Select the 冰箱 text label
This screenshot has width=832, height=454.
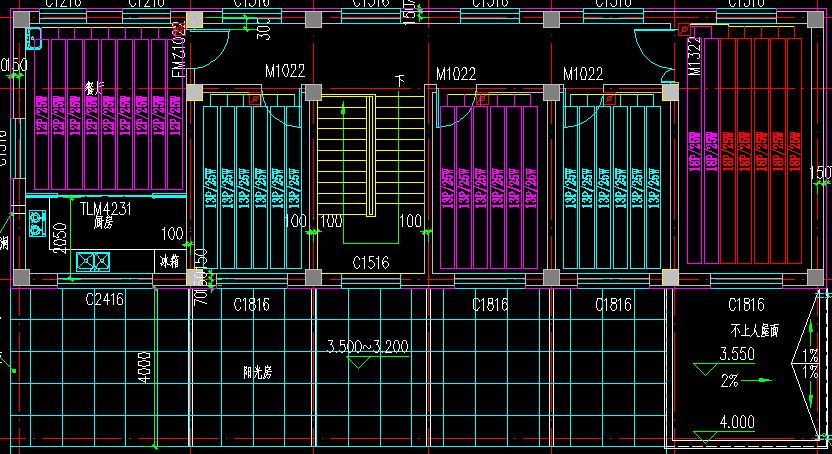coord(167,261)
